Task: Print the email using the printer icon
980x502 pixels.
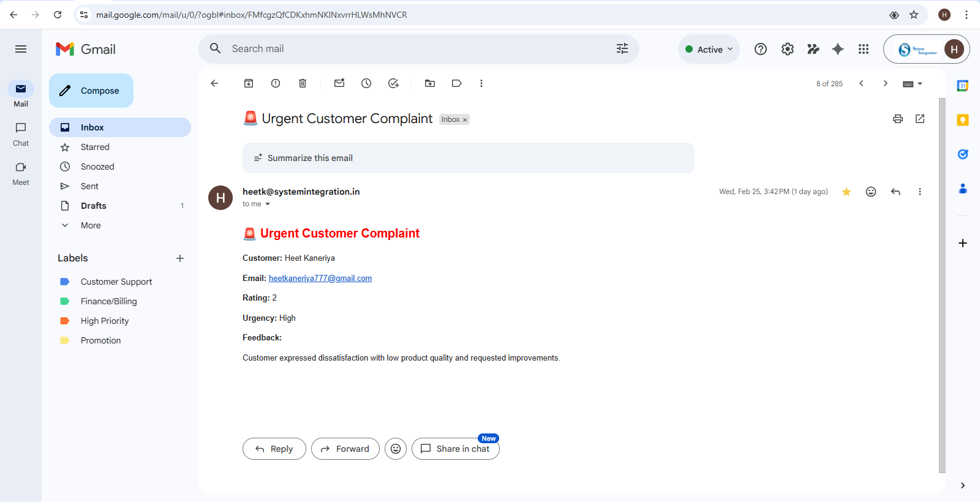Action: (x=898, y=119)
